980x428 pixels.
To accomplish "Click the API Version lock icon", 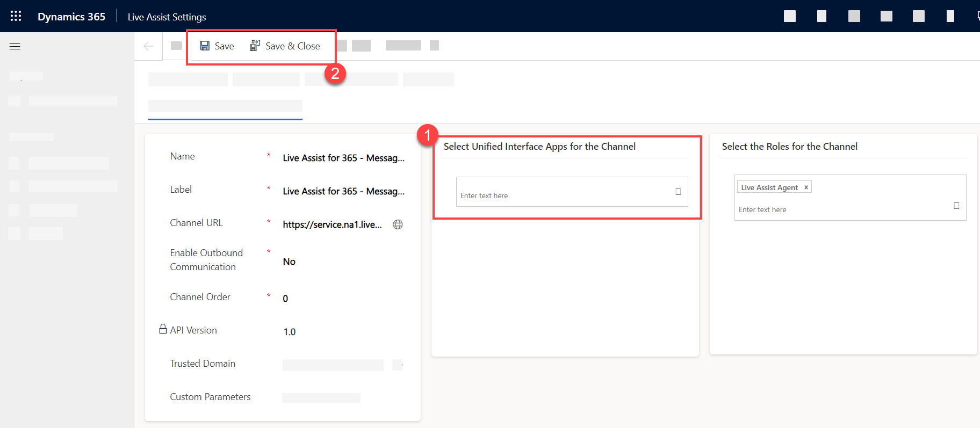I will click(x=163, y=329).
